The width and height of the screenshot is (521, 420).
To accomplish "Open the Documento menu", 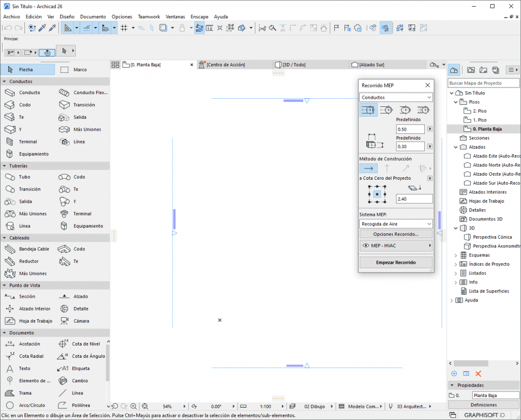I will coord(93,17).
